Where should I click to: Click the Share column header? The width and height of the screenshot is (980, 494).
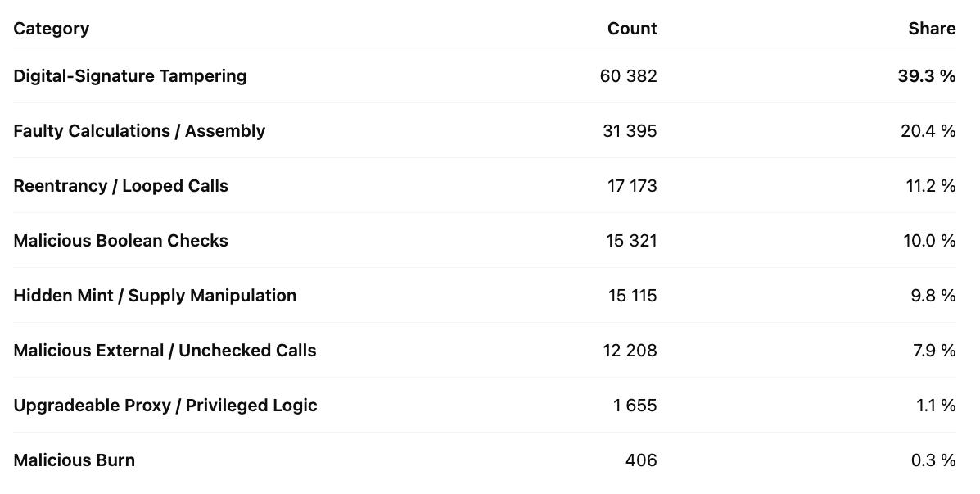pos(931,29)
